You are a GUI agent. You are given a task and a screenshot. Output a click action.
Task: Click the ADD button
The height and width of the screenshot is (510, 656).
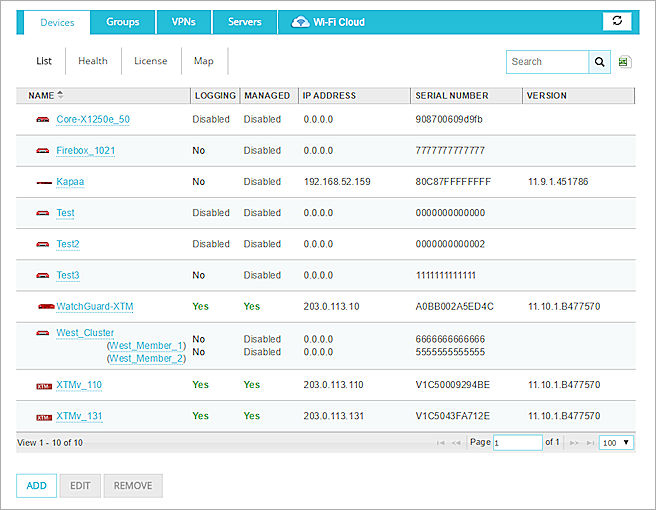[x=36, y=486]
